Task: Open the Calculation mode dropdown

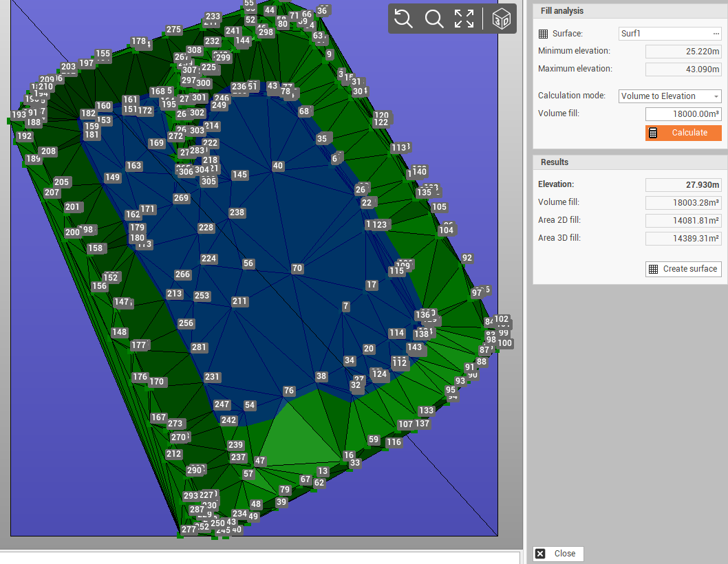Action: (x=670, y=96)
